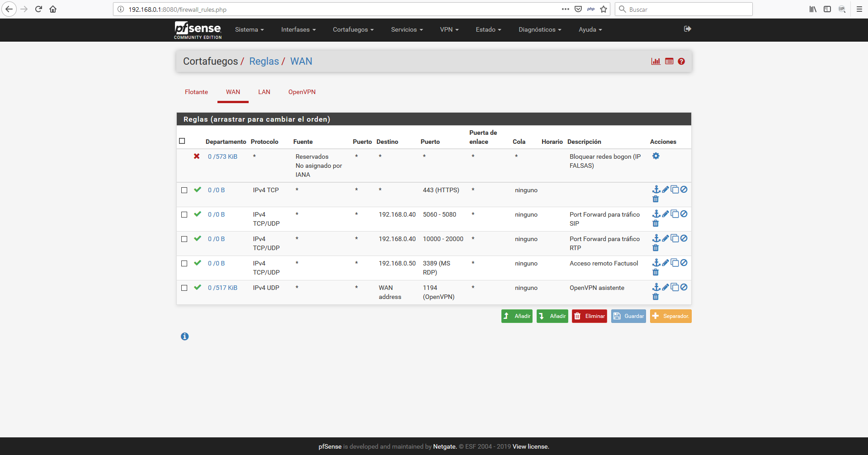The height and width of the screenshot is (455, 868).
Task: Switch to the Flotante tab
Action: click(196, 92)
